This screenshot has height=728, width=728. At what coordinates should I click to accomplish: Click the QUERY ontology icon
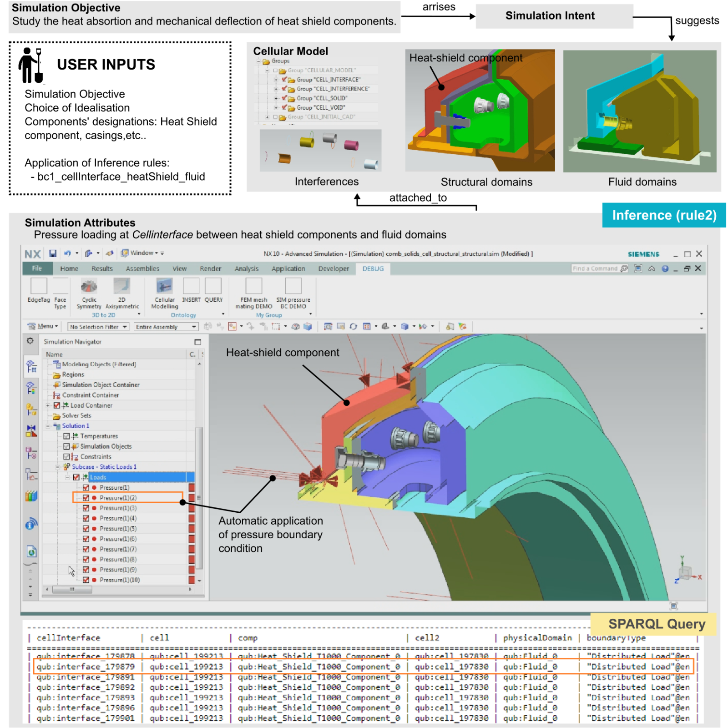pyautogui.click(x=213, y=287)
